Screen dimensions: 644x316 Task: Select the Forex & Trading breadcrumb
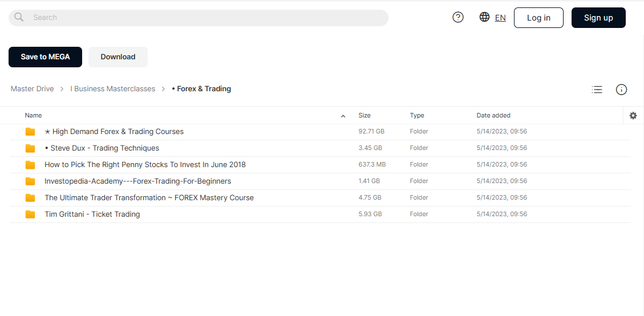tap(201, 89)
